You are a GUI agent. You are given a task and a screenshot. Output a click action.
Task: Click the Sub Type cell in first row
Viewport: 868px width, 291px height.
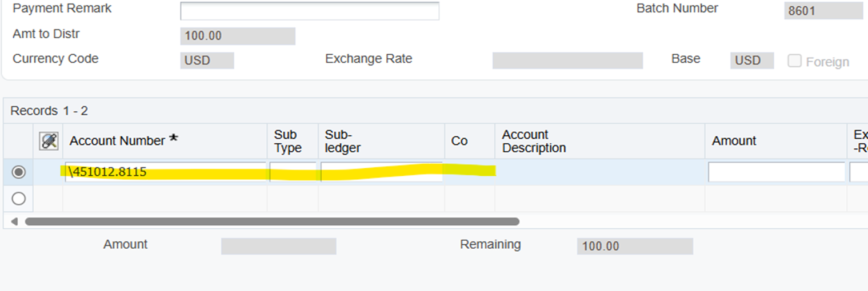(x=293, y=172)
